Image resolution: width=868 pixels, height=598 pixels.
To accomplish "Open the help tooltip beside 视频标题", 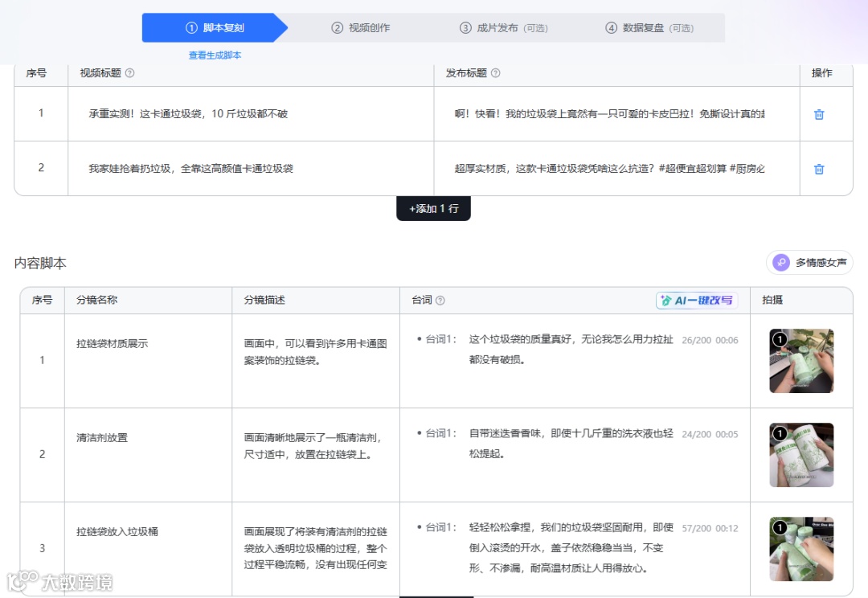I will (x=130, y=73).
